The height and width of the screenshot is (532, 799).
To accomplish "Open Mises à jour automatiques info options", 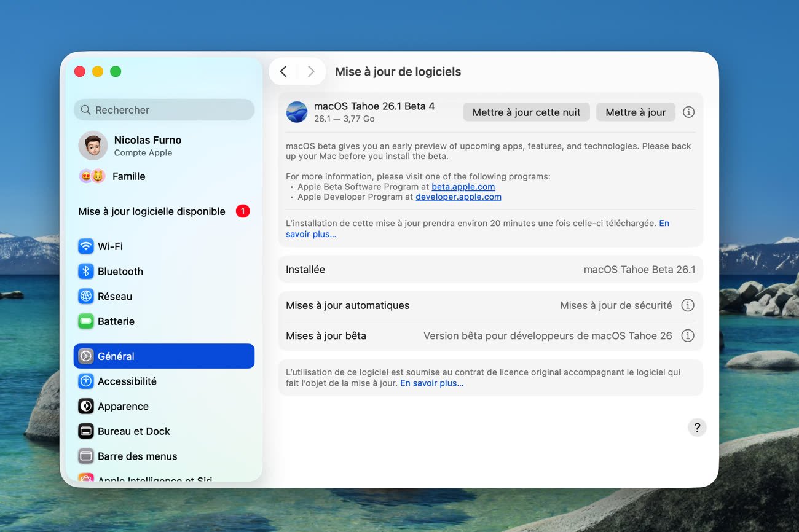I will [x=688, y=305].
